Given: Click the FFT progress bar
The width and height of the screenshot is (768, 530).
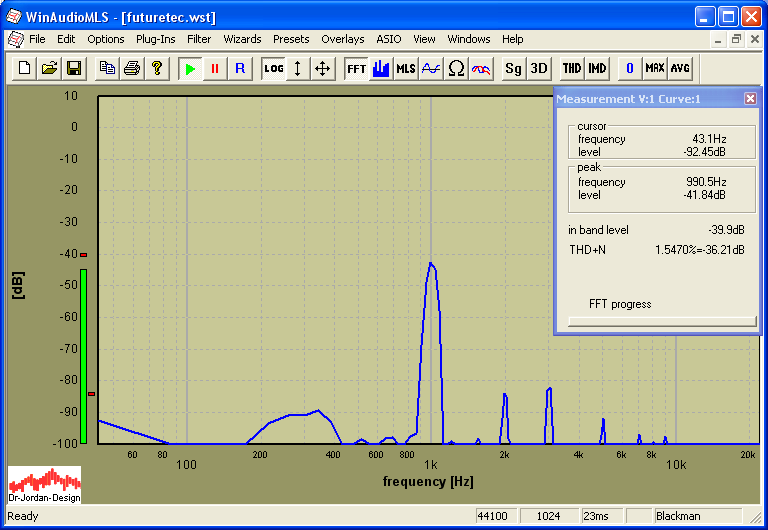Looking at the screenshot, I should 661,321.
